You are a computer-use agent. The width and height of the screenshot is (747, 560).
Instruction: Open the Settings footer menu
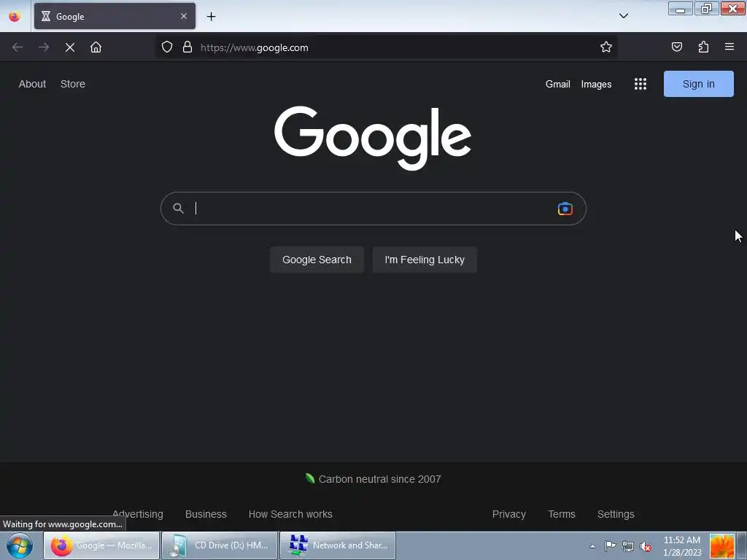tap(616, 514)
